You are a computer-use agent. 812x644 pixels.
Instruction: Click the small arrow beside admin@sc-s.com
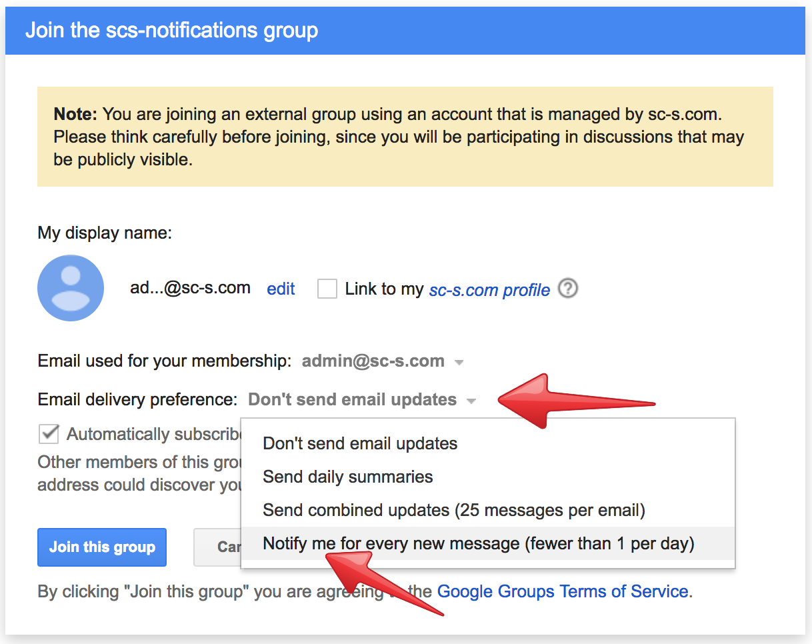coord(459,363)
